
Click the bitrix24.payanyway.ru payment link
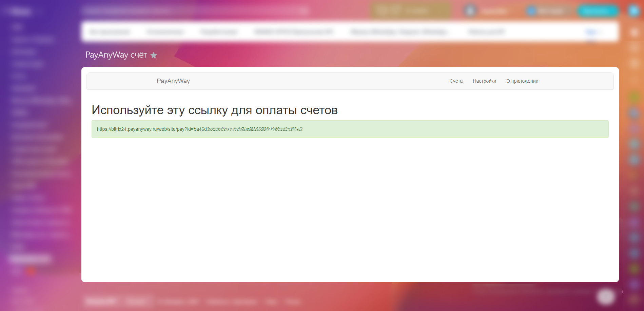point(200,129)
